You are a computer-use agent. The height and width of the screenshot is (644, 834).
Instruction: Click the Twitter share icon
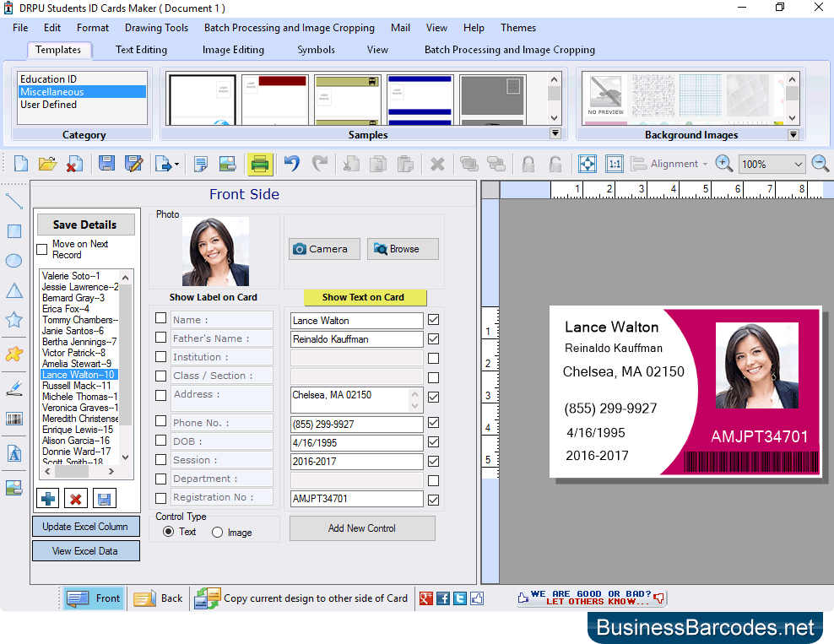(460, 598)
